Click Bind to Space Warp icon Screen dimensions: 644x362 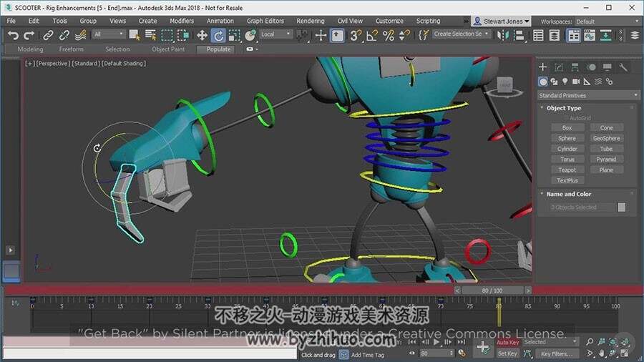coord(80,36)
